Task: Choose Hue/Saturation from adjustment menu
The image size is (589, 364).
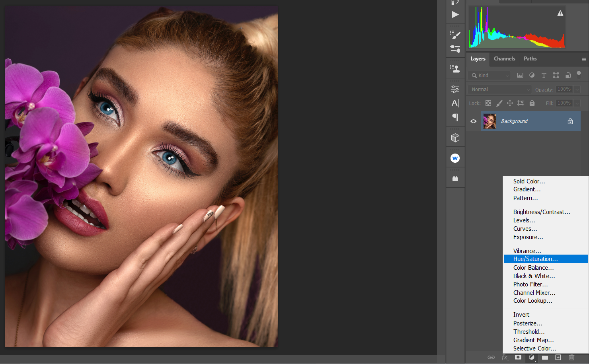Action: click(x=535, y=259)
